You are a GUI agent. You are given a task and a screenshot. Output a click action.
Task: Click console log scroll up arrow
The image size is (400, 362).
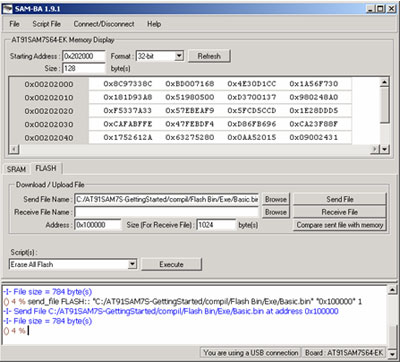pos(392,290)
